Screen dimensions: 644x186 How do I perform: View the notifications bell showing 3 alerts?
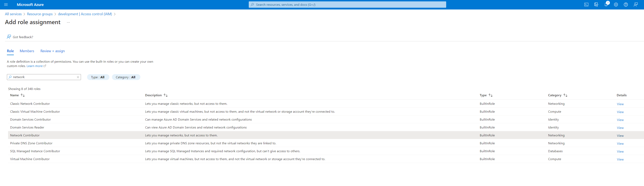(x=606, y=5)
